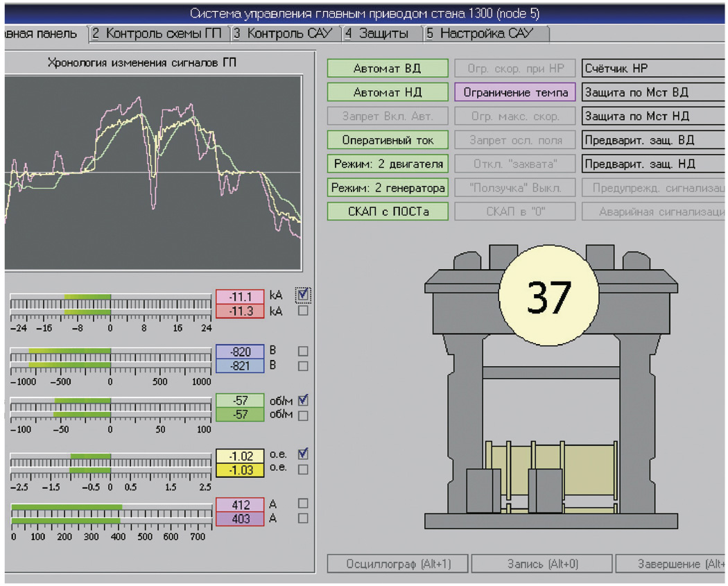728x586 pixels.
Task: Click the 412 A value field
Action: (x=240, y=505)
